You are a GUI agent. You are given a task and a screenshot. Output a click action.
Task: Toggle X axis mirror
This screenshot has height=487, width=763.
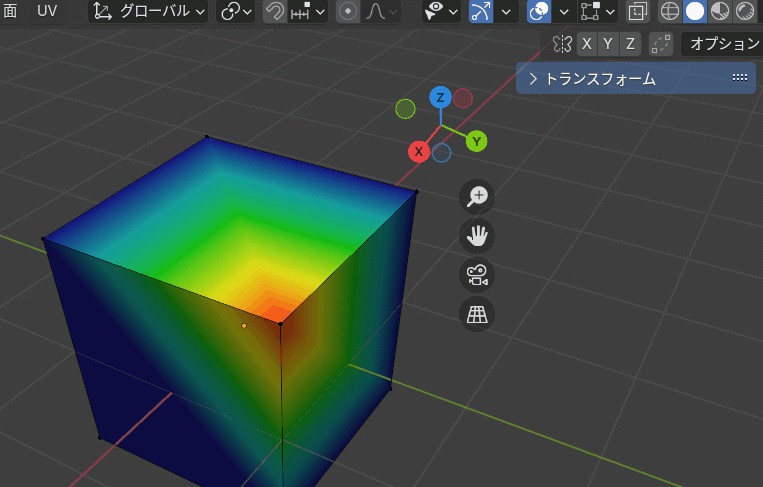[x=587, y=44]
